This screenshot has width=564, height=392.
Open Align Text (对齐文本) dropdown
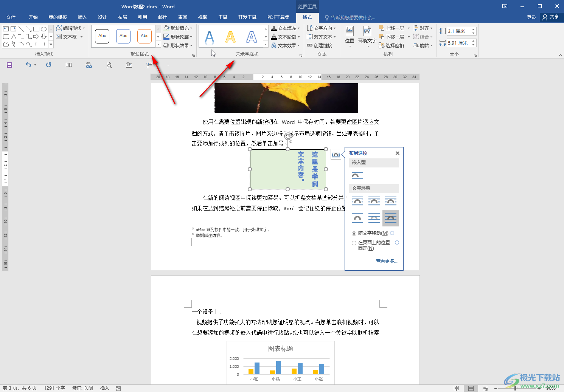[x=322, y=37]
